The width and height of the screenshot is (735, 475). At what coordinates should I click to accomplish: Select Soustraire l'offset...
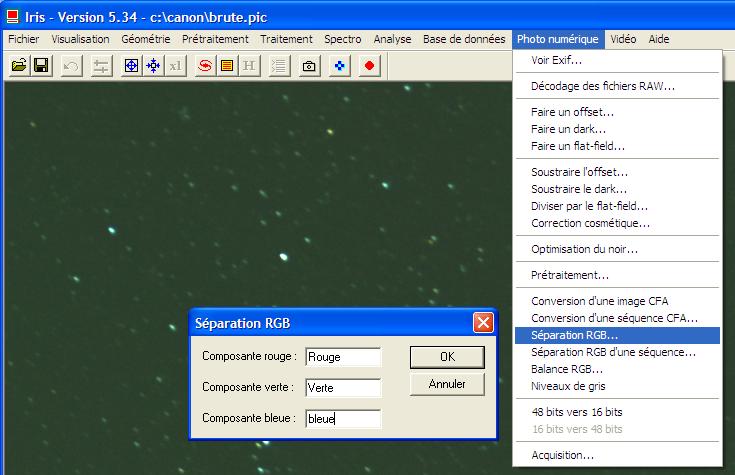(617, 172)
